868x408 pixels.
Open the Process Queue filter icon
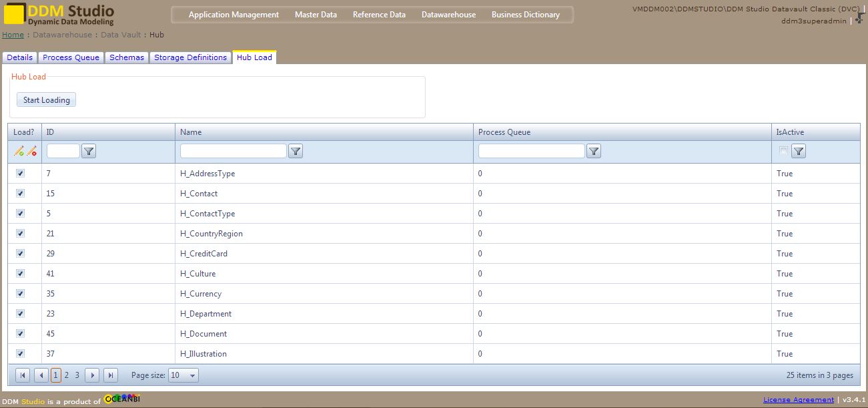tap(594, 152)
